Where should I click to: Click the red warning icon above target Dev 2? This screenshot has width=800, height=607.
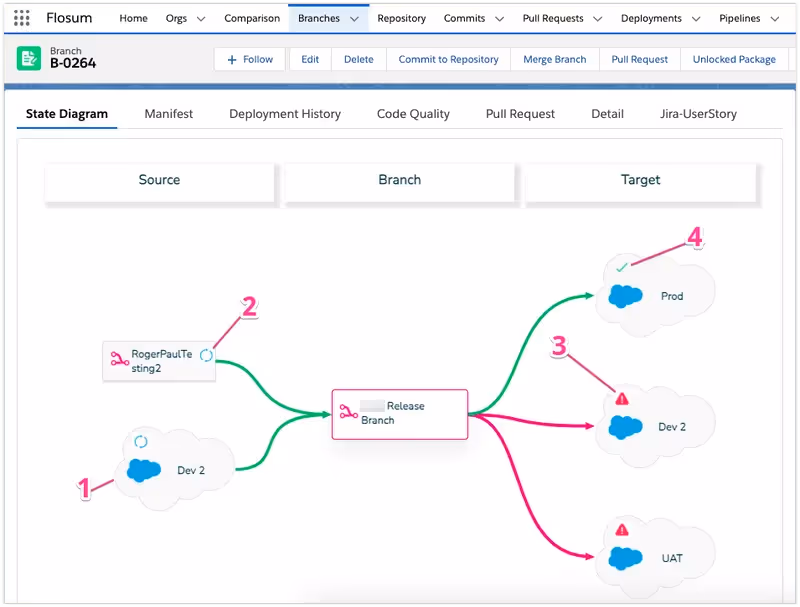[621, 398]
